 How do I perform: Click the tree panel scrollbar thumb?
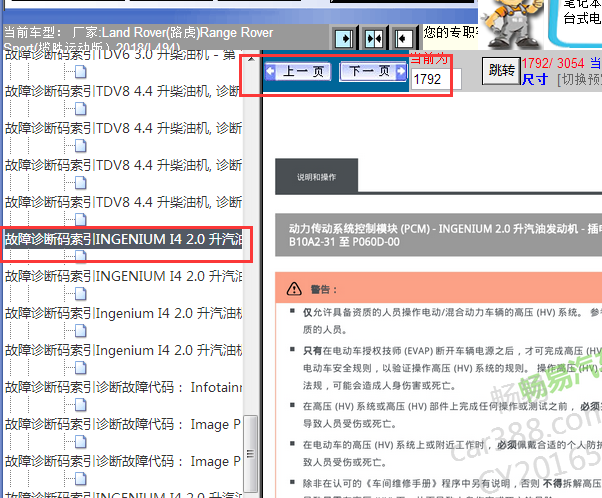(251, 453)
